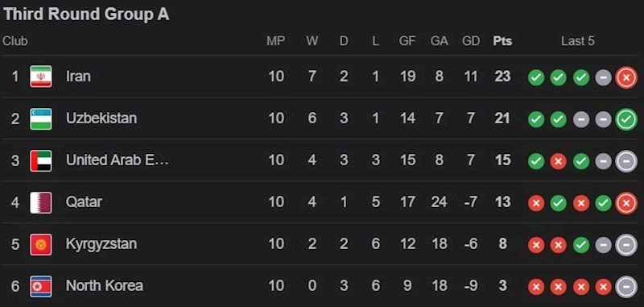The height and width of the screenshot is (307, 644).
Task: Click Qatar's most recent loss result icon
Action: [x=626, y=203]
